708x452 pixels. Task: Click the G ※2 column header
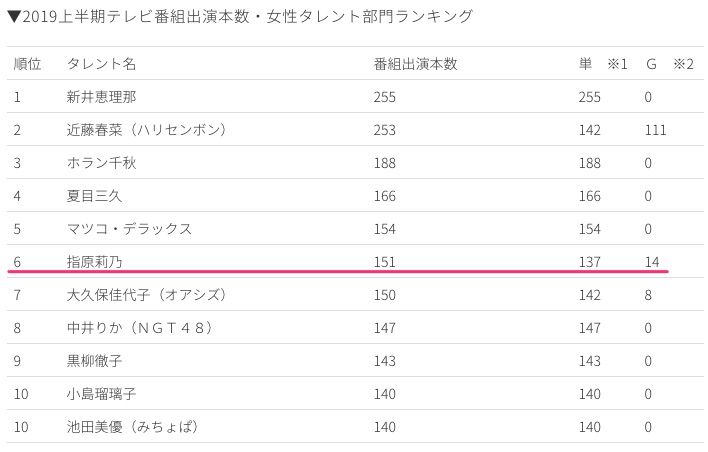click(669, 64)
